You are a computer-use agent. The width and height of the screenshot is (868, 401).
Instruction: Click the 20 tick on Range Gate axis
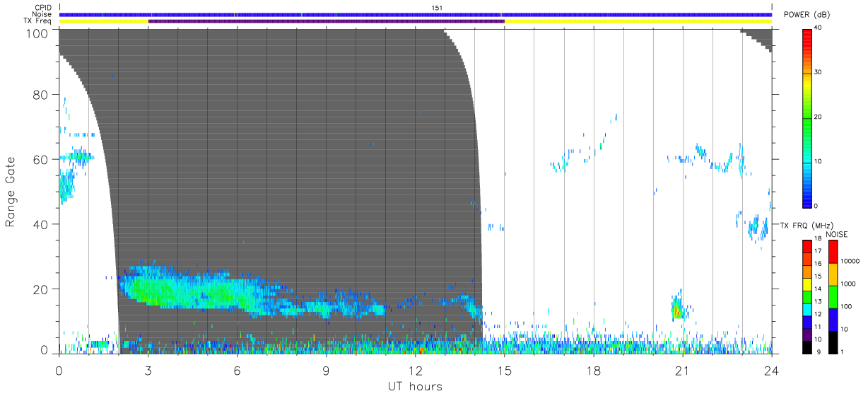click(42, 289)
